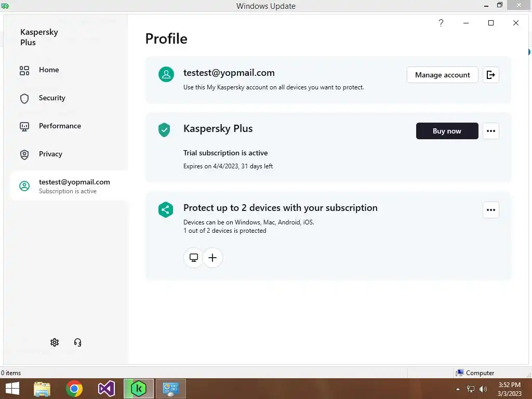Click the volume speaker tray icon

[483, 389]
